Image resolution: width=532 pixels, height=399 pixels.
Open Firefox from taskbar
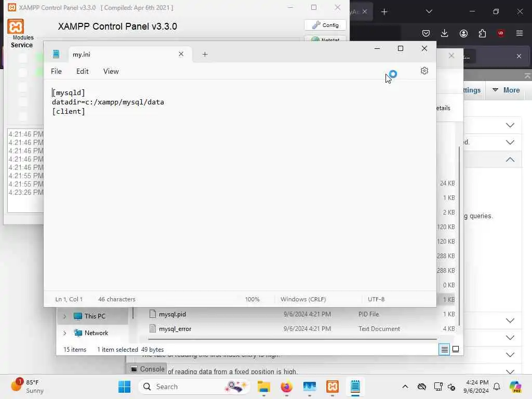pos(287,387)
